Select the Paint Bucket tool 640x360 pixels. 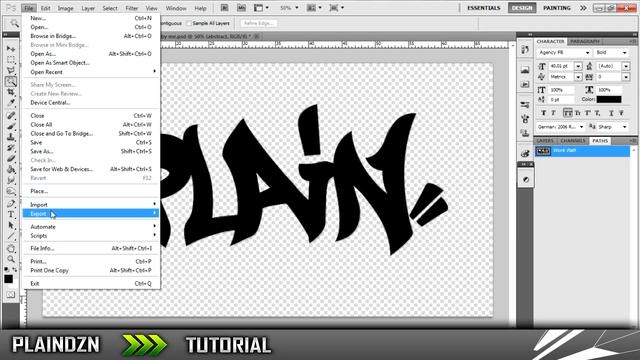click(11, 169)
